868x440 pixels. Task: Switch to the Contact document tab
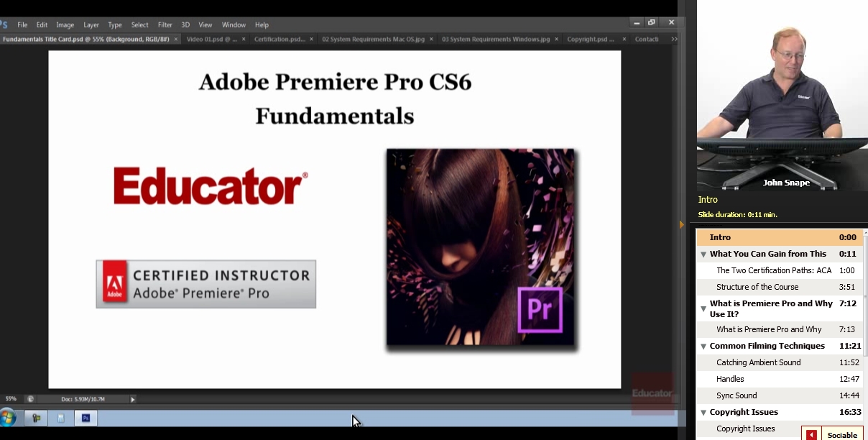click(647, 39)
